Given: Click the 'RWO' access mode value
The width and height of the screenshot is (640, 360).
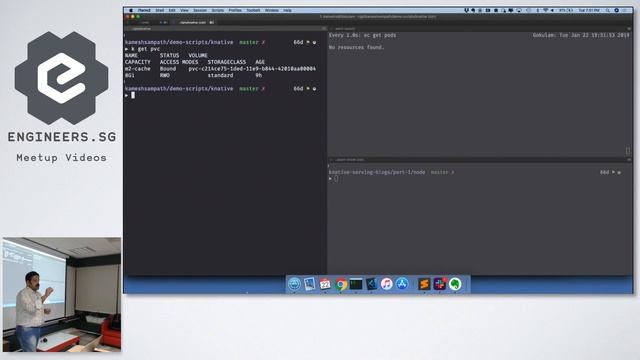Looking at the screenshot, I should (164, 75).
